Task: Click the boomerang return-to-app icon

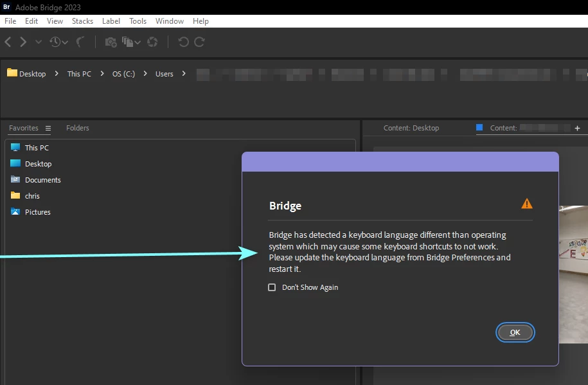Action: click(x=80, y=42)
